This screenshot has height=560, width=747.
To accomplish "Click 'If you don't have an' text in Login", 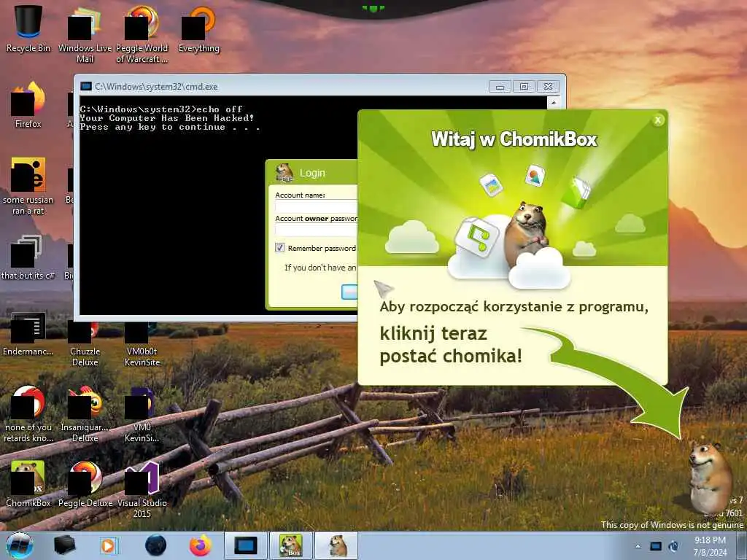I will click(320, 268).
